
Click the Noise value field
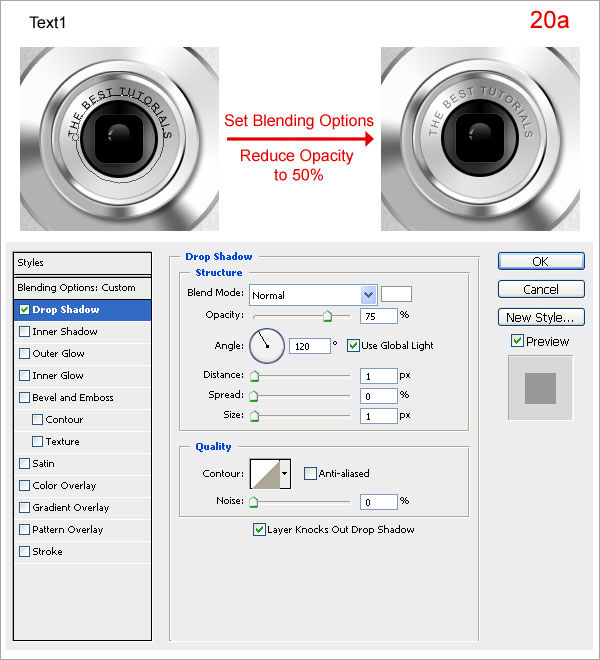click(379, 502)
